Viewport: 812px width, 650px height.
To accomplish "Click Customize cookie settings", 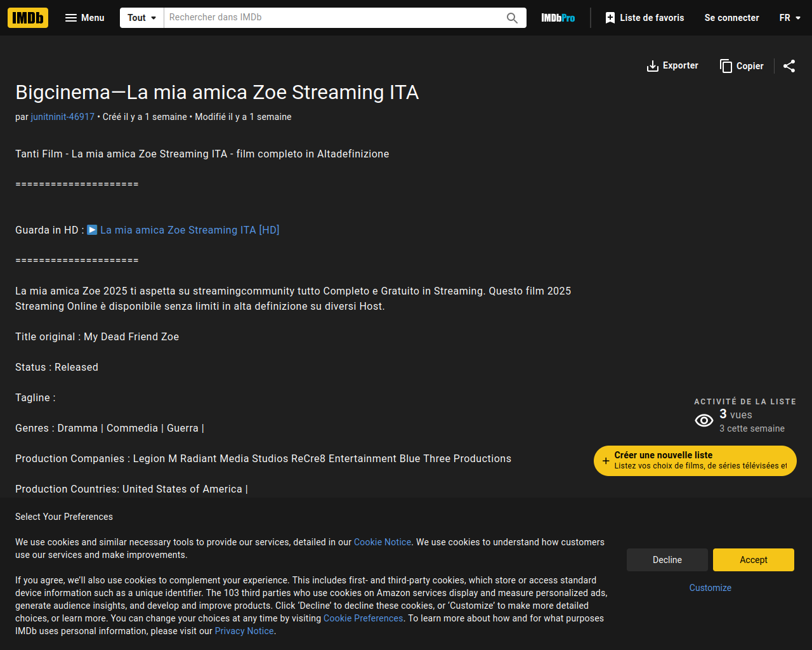I will (x=710, y=588).
